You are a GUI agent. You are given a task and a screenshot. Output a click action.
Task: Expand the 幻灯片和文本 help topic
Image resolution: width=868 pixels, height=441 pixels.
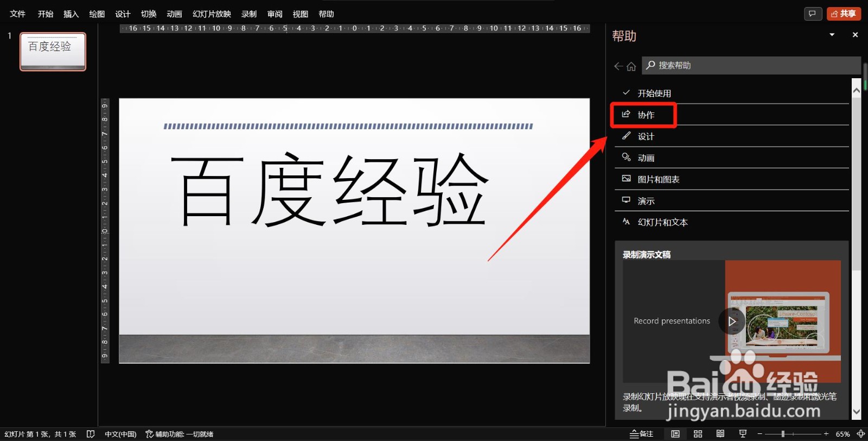(732, 222)
